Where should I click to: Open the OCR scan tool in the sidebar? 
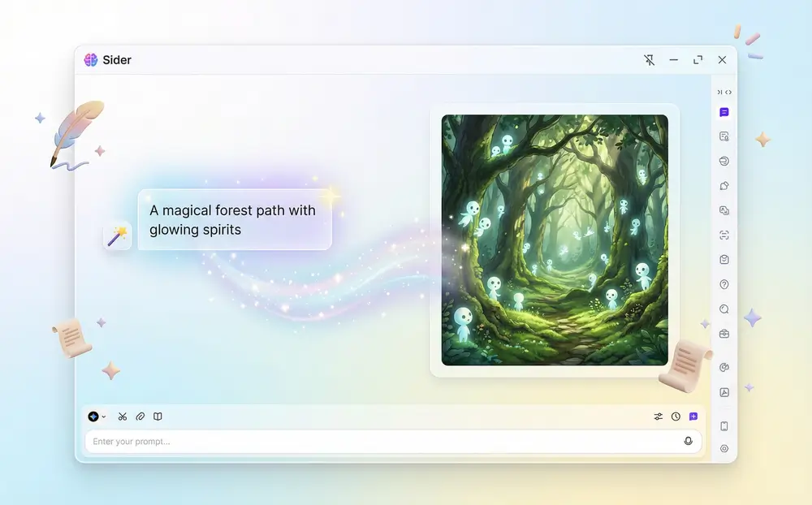tap(724, 235)
